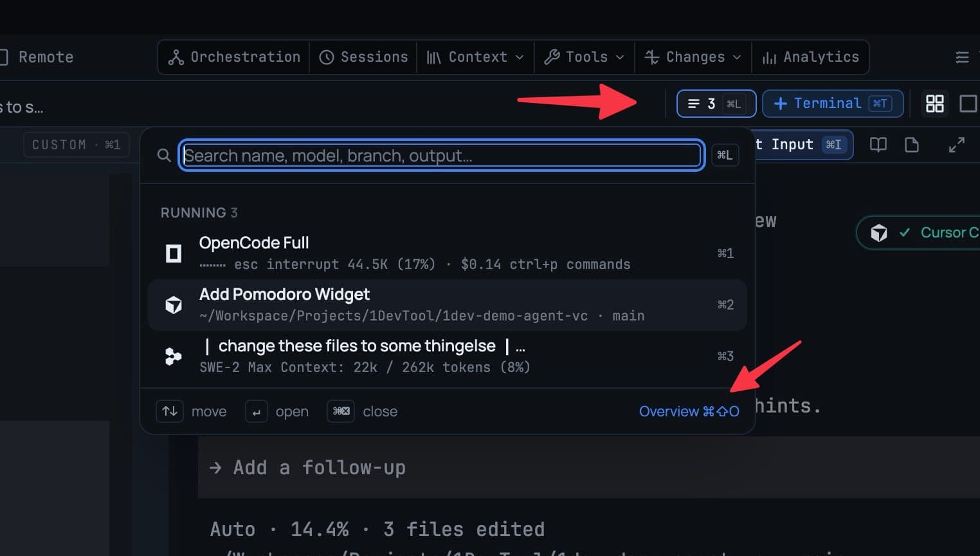Click the cube icon of Add Pomodoro Widget
The width and height of the screenshot is (980, 556).
point(174,304)
